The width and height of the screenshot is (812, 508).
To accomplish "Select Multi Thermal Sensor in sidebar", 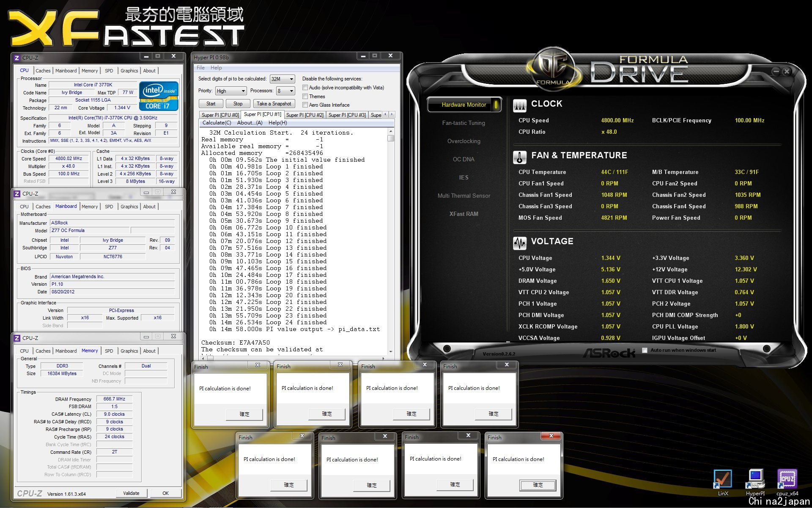I will click(464, 196).
